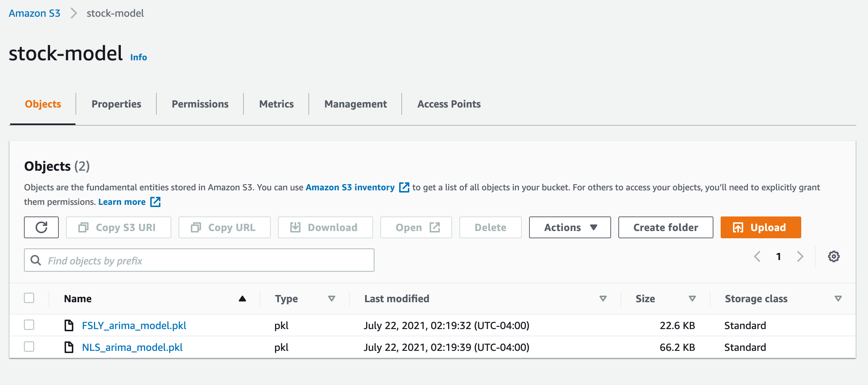Sort objects by Last modified column
The width and height of the screenshot is (868, 385).
click(x=603, y=299)
